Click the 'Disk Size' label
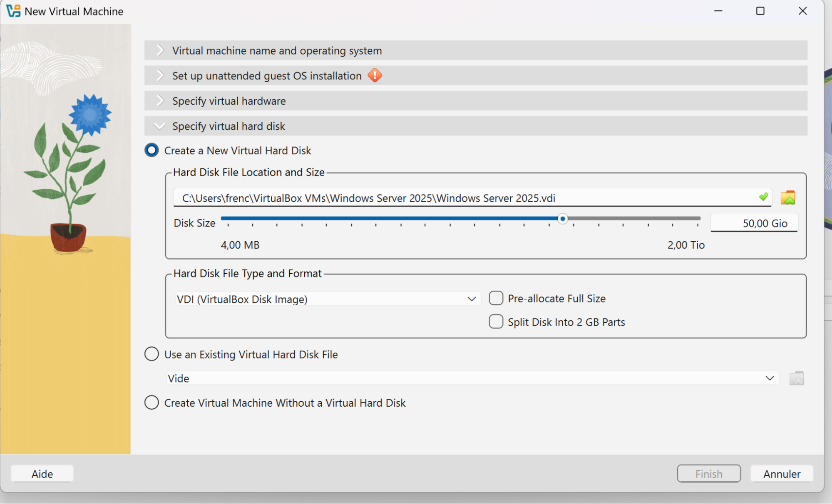 pyautogui.click(x=194, y=223)
